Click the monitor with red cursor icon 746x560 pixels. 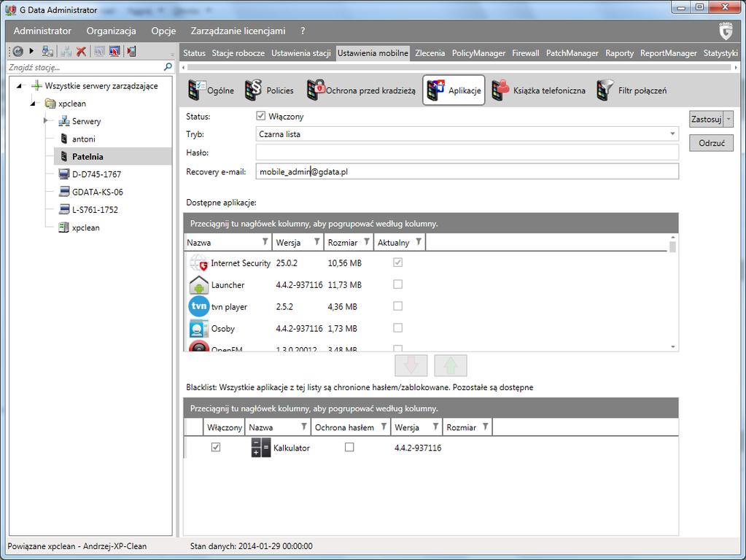(x=114, y=51)
